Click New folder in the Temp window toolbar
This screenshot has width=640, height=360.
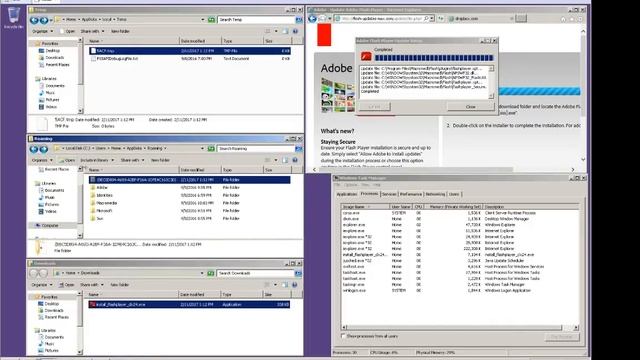[x=120, y=31]
